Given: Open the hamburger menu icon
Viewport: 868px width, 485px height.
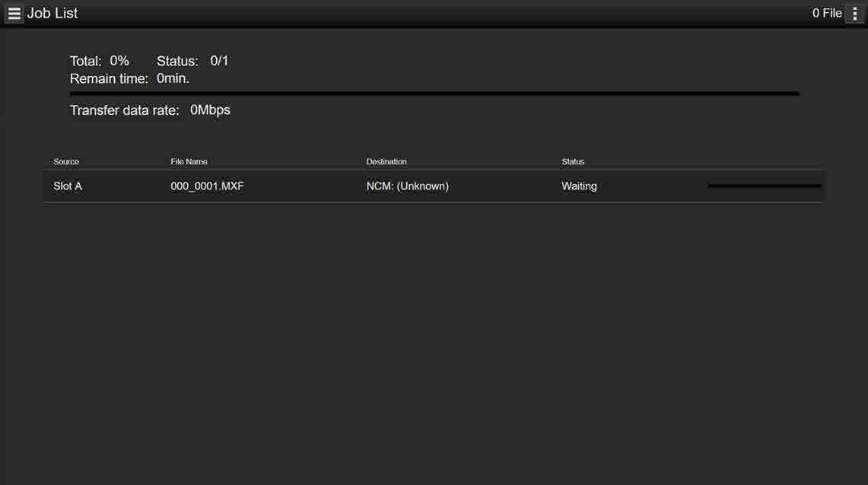Looking at the screenshot, I should tap(14, 14).
